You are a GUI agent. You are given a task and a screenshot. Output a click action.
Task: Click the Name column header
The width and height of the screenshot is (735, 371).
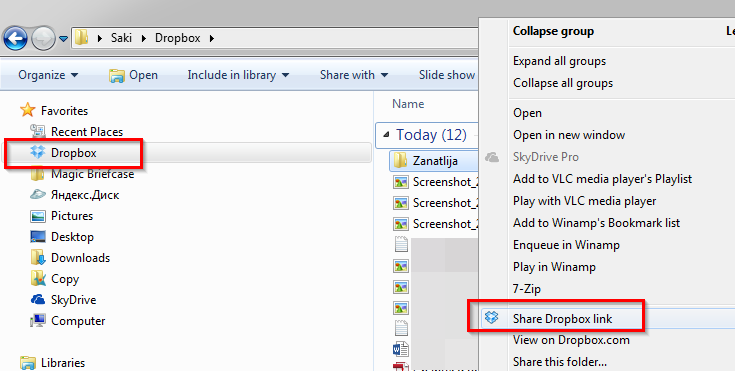coord(408,104)
